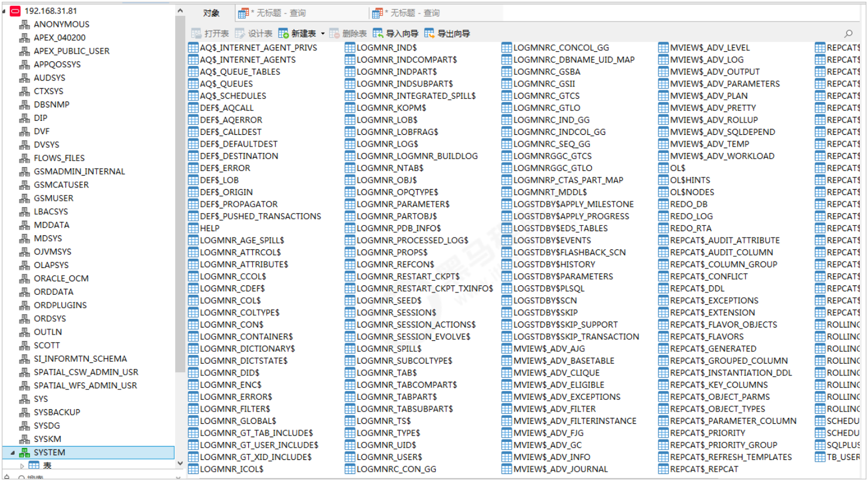
Task: Select the REDO_LOG table
Action: tap(691, 216)
